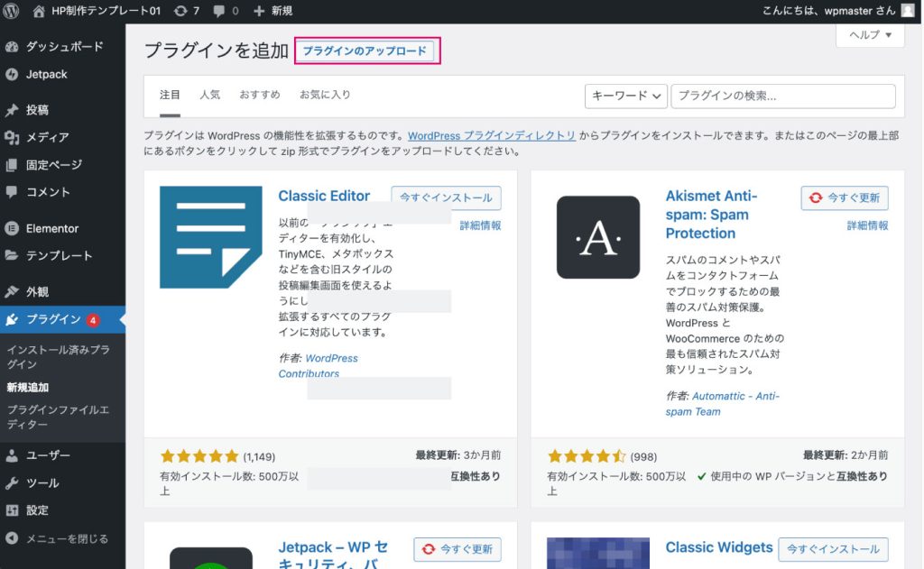
Task: Click the Jetpack – WP セキュリティ title link
Action: [x=333, y=555]
